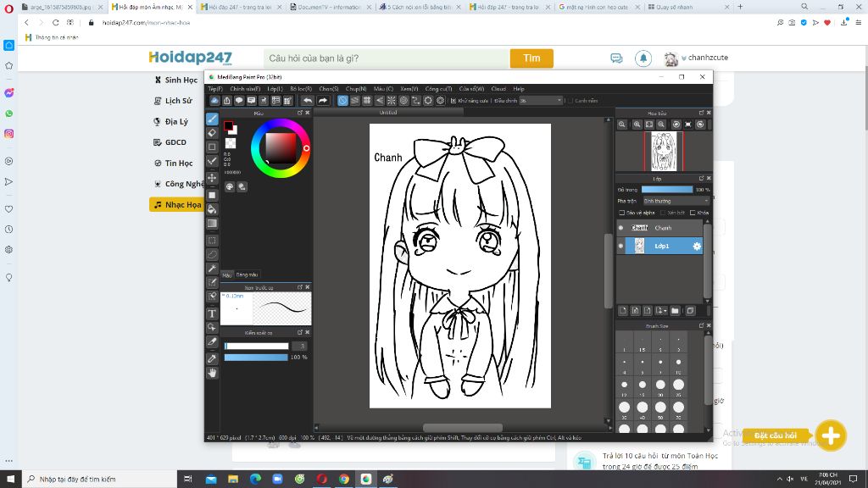Click the taskbar search box

(100, 480)
